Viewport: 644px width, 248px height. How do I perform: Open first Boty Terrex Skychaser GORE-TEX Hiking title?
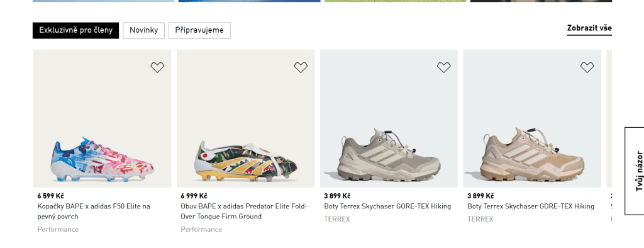tap(387, 206)
